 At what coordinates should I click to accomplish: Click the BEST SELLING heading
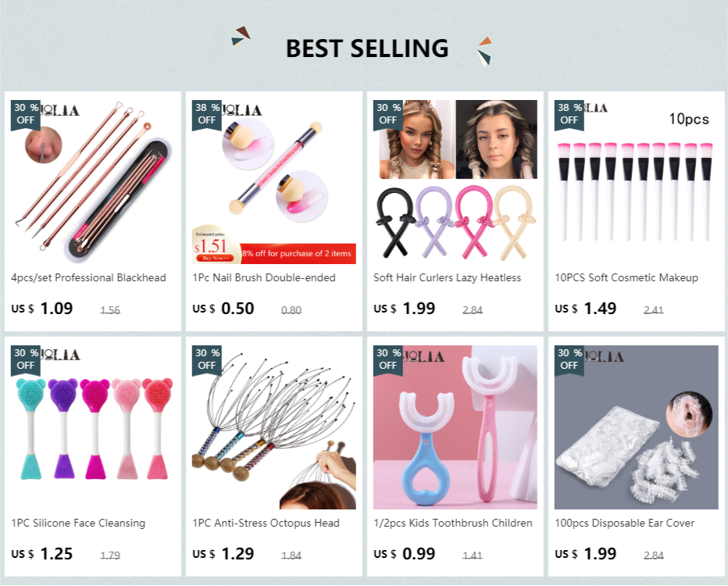[x=367, y=48]
